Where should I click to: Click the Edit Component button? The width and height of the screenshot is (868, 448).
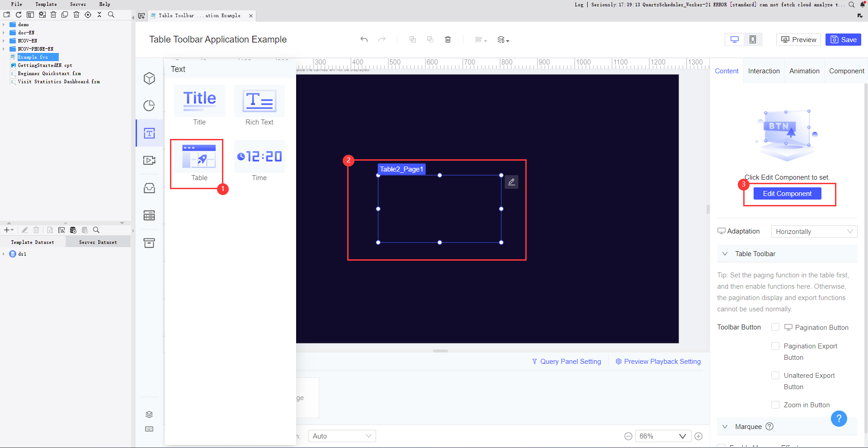point(787,193)
